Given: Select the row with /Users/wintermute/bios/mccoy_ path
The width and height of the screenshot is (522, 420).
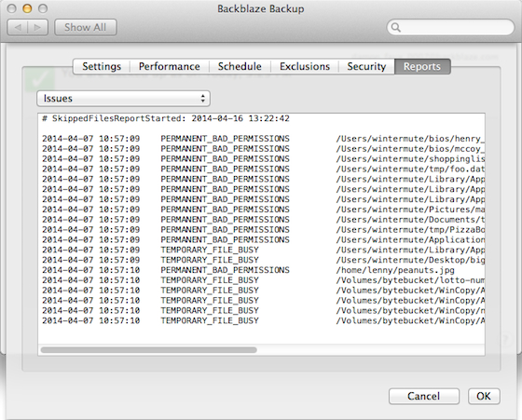Looking at the screenshot, I should pyautogui.click(x=263, y=149).
